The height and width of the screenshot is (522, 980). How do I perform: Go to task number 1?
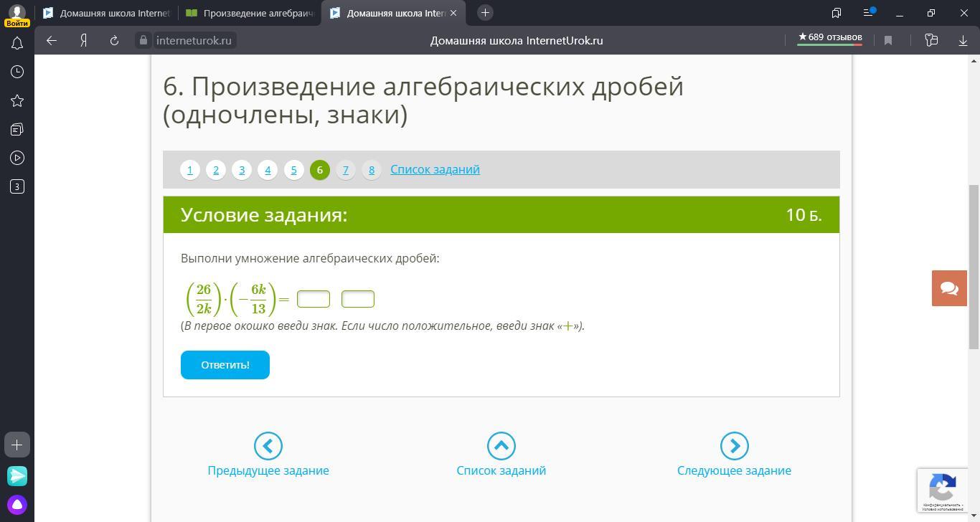click(x=190, y=170)
